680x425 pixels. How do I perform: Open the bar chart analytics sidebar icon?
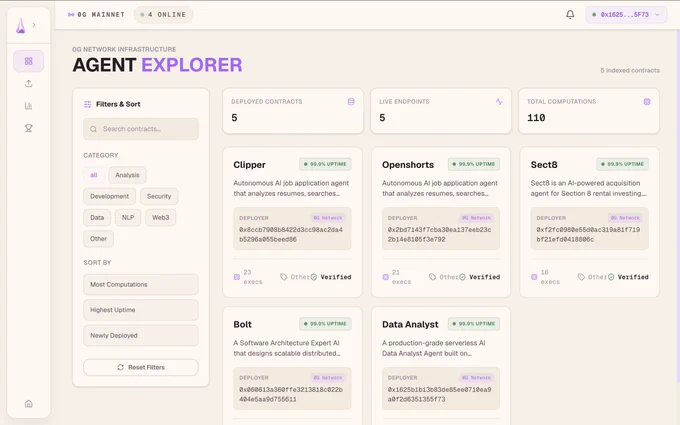[x=29, y=106]
